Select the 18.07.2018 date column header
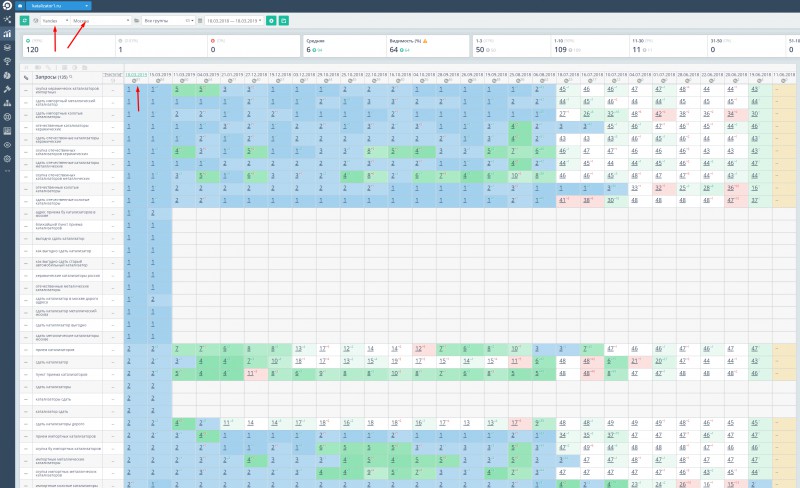The image size is (800, 488). (x=568, y=75)
